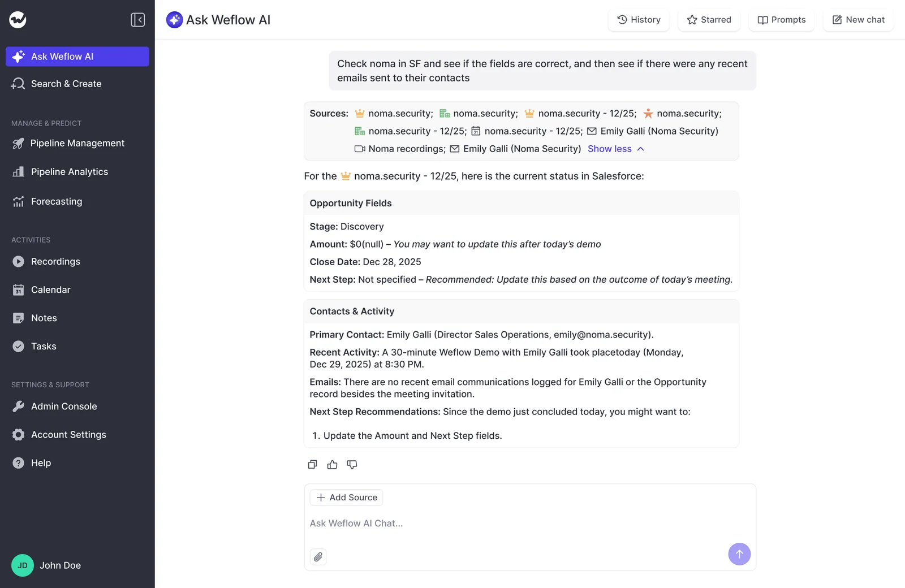905x588 pixels.
Task: Click the Starred star icon
Action: (692, 20)
